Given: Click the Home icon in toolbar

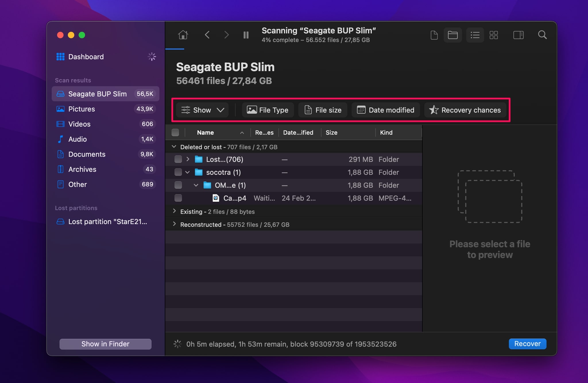Looking at the screenshot, I should click(x=183, y=35).
